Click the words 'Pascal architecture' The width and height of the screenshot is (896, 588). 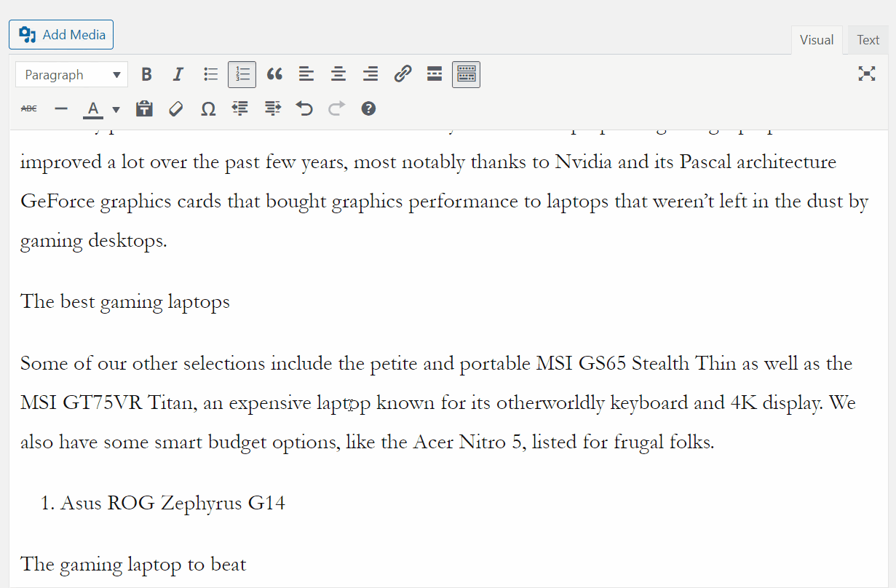758,162
